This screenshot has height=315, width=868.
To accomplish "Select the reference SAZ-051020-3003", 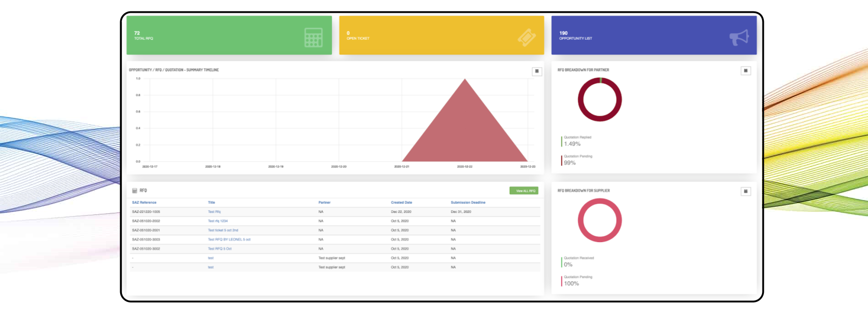I will (146, 239).
